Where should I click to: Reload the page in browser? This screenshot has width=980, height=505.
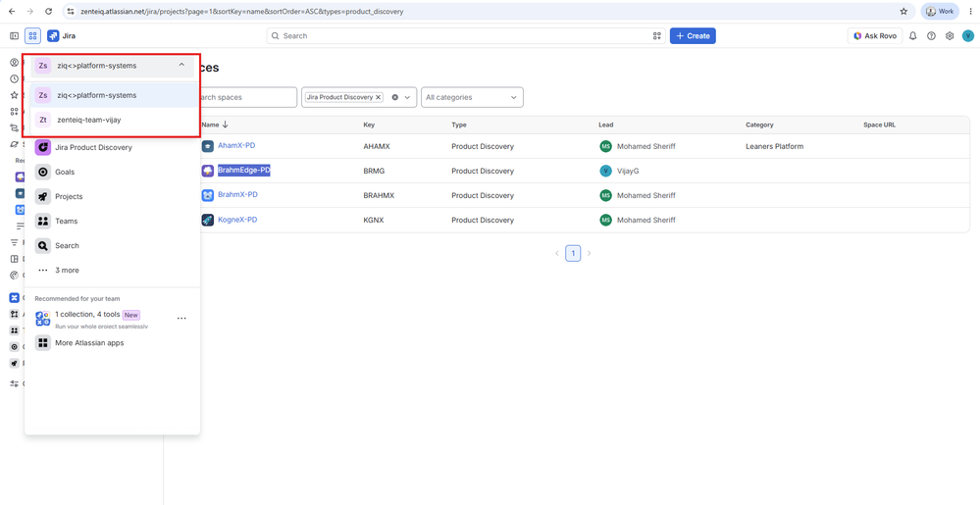coord(49,11)
